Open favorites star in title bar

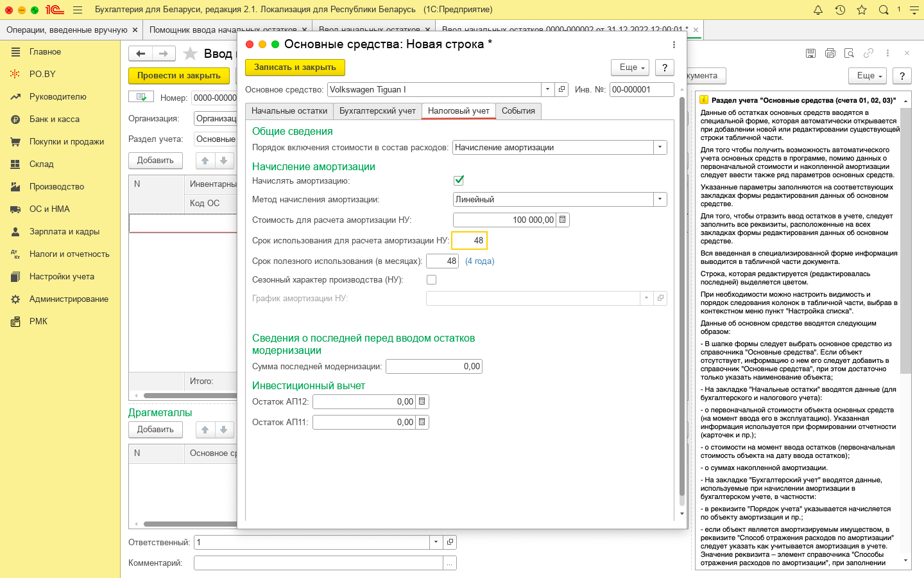click(862, 10)
